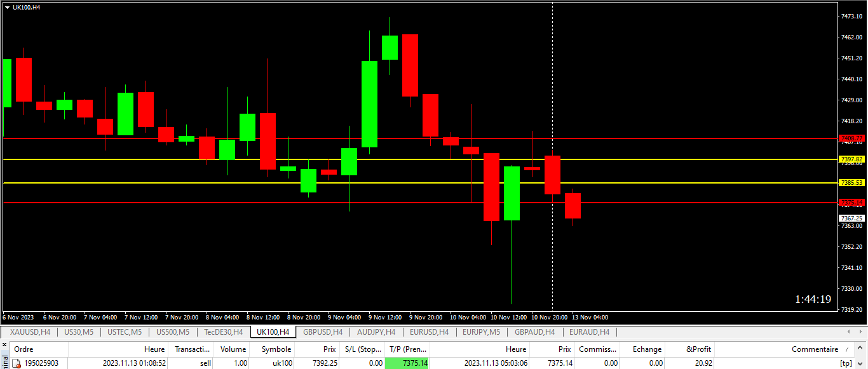Sort orders by the Ordre column header
The image size is (868, 369).
point(39,349)
